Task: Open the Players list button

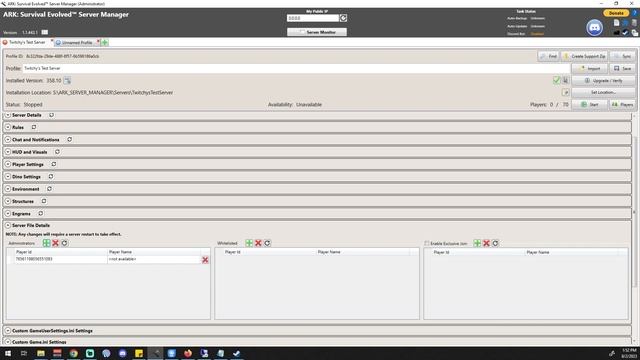Action: [x=622, y=105]
